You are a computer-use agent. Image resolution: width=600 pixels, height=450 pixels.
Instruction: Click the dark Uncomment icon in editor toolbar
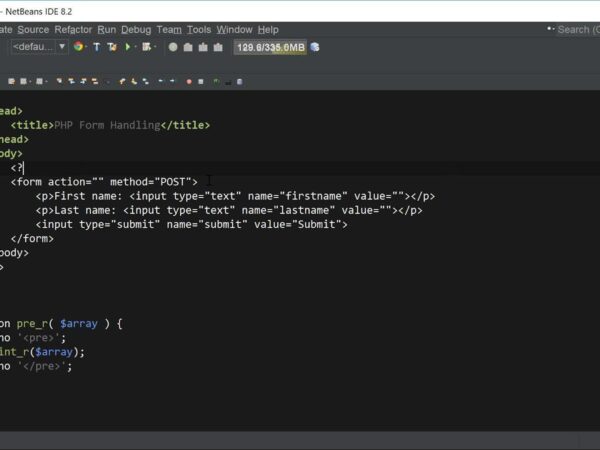tap(228, 82)
